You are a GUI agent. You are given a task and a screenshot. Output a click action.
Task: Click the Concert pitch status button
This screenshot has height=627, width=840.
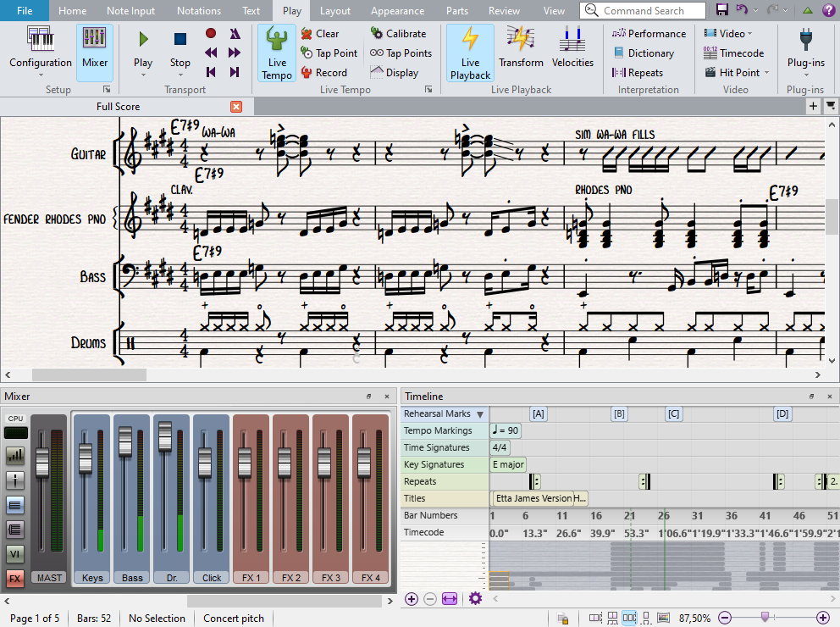click(234, 619)
